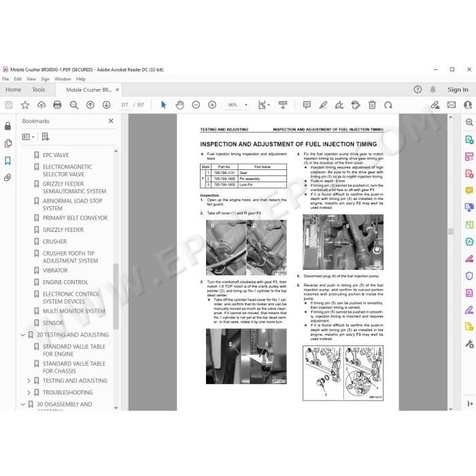The height and width of the screenshot is (476, 476).
Task: Print the document using the printer icon
Action: tap(57, 105)
